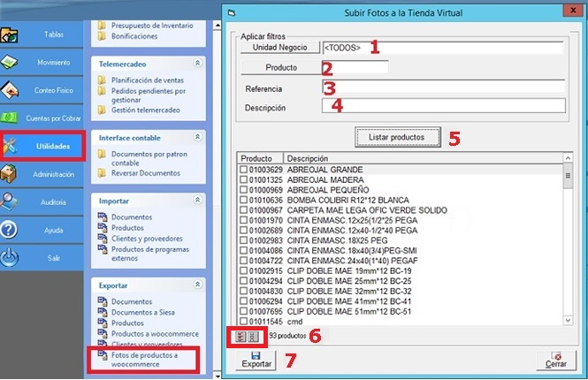The width and height of the screenshot is (588, 380).
Task: Open Conteo Físico from the sidebar
Action: click(x=11, y=90)
